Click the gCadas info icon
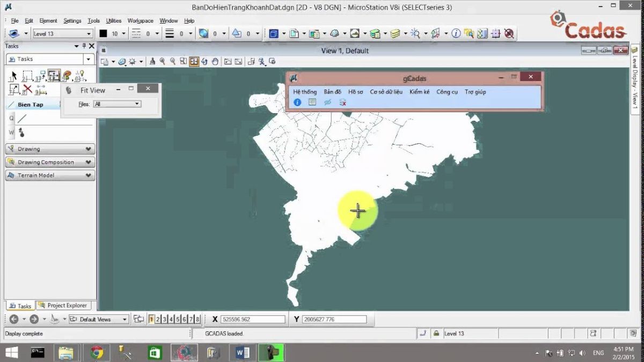The height and width of the screenshot is (362, 644). 297,102
